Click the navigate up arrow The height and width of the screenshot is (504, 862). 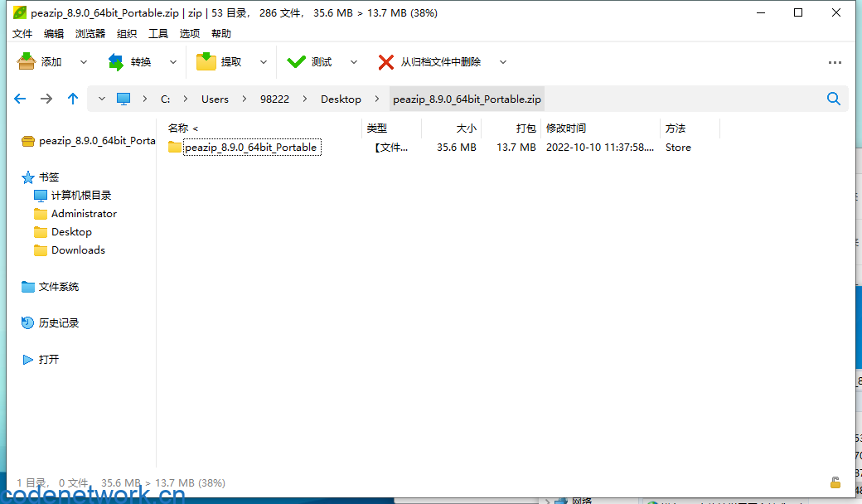pos(72,98)
